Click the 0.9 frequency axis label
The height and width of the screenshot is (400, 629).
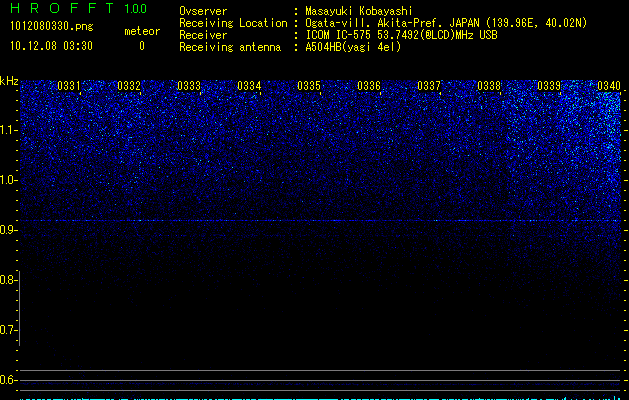(x=8, y=230)
